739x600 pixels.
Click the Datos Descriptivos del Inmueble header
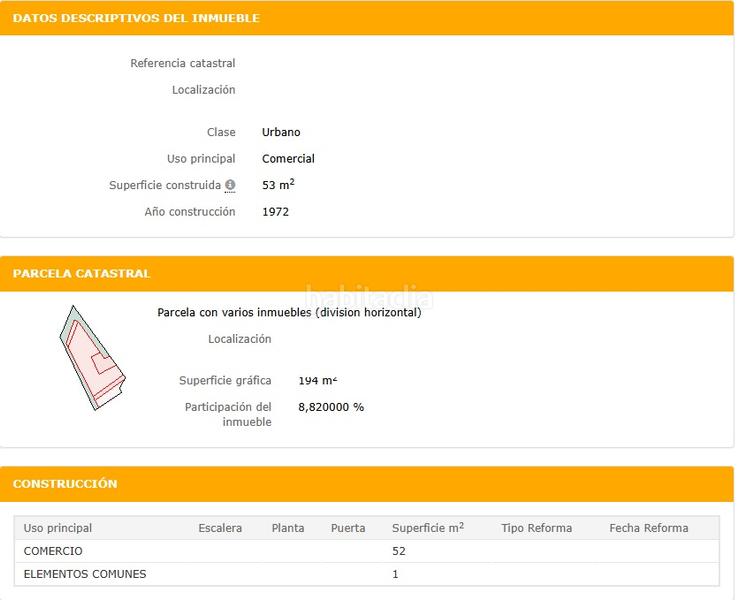(x=136, y=18)
